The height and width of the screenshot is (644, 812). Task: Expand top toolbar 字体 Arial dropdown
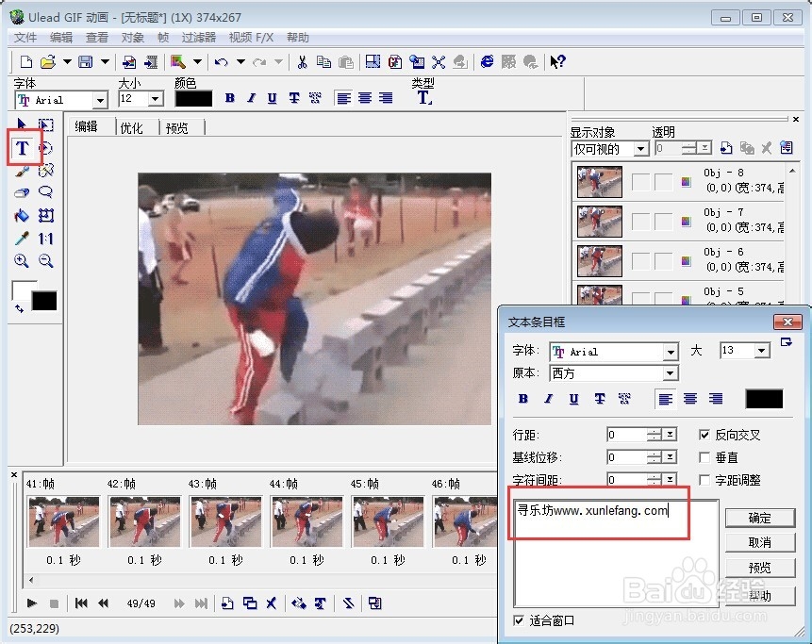point(100,100)
